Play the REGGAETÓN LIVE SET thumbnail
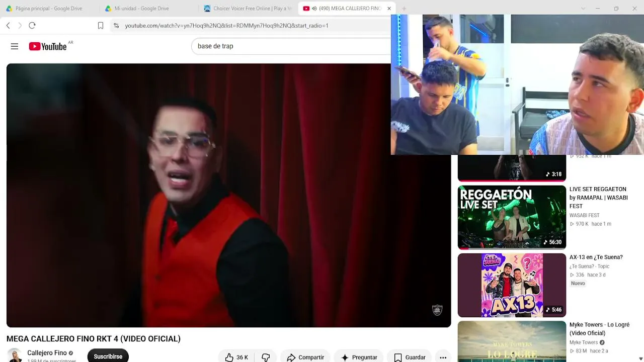 pos(512,217)
